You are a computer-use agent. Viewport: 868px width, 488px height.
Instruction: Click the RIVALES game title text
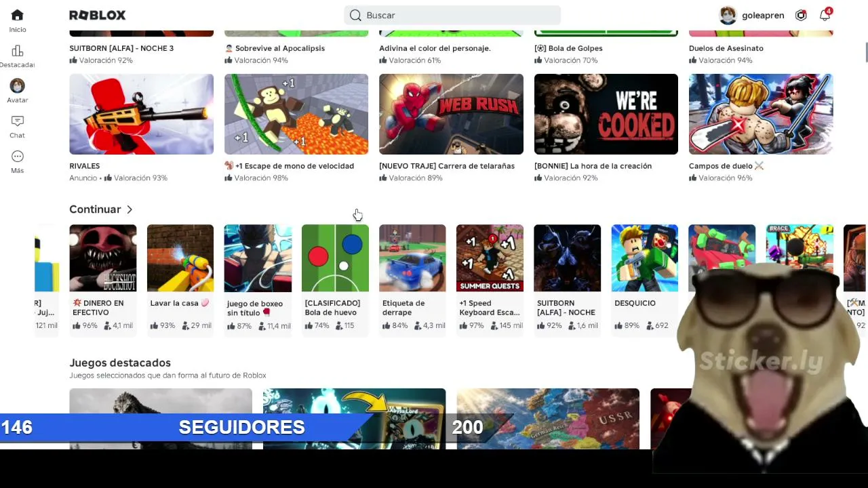coord(85,166)
